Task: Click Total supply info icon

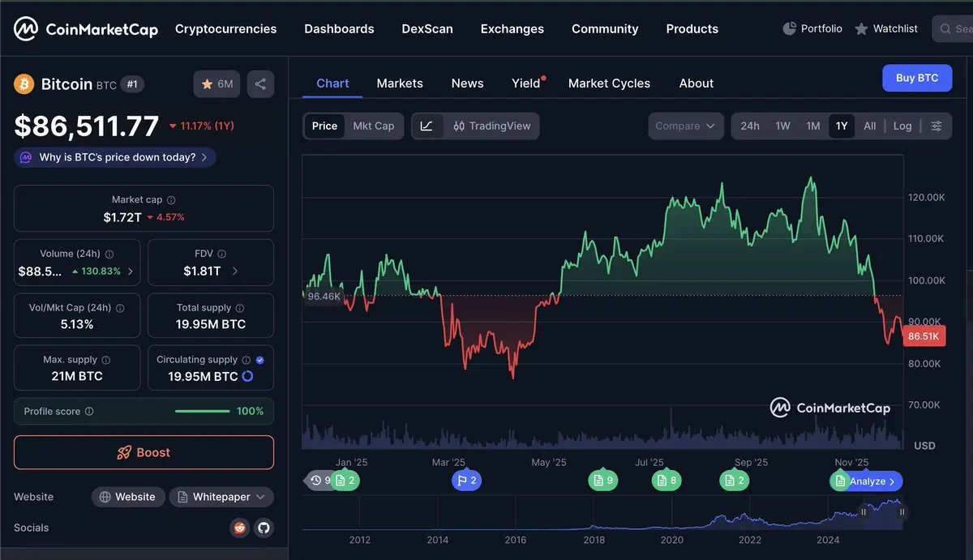Action: pos(241,308)
